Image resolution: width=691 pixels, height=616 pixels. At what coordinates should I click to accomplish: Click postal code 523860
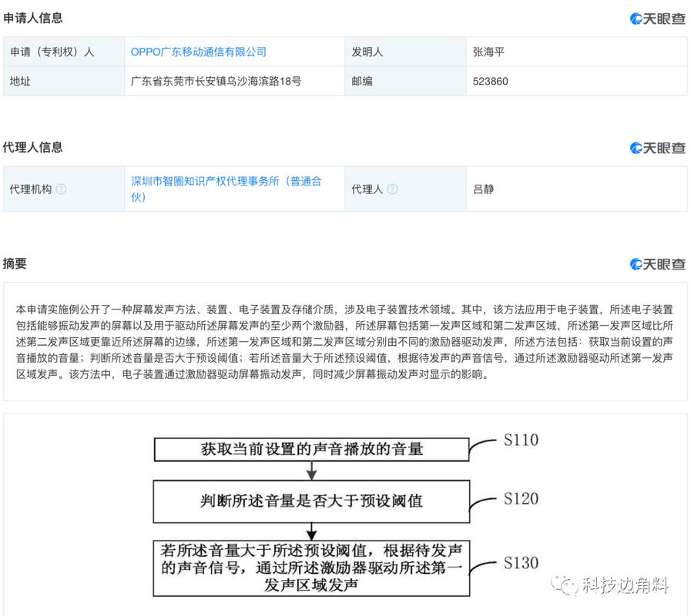click(488, 81)
